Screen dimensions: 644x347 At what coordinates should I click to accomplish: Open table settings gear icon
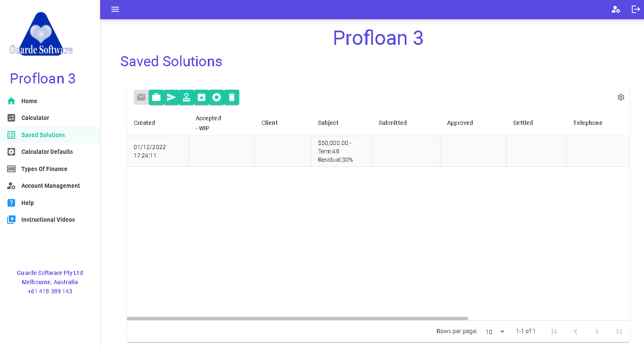coord(621,97)
